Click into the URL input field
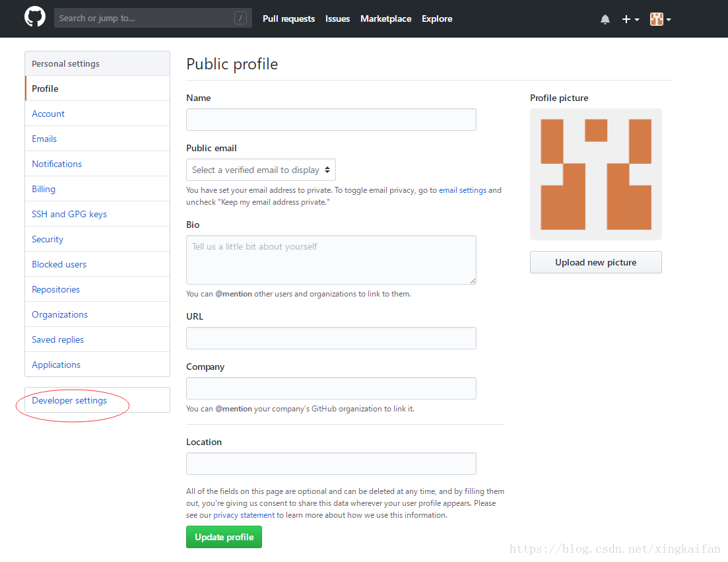 (x=331, y=337)
